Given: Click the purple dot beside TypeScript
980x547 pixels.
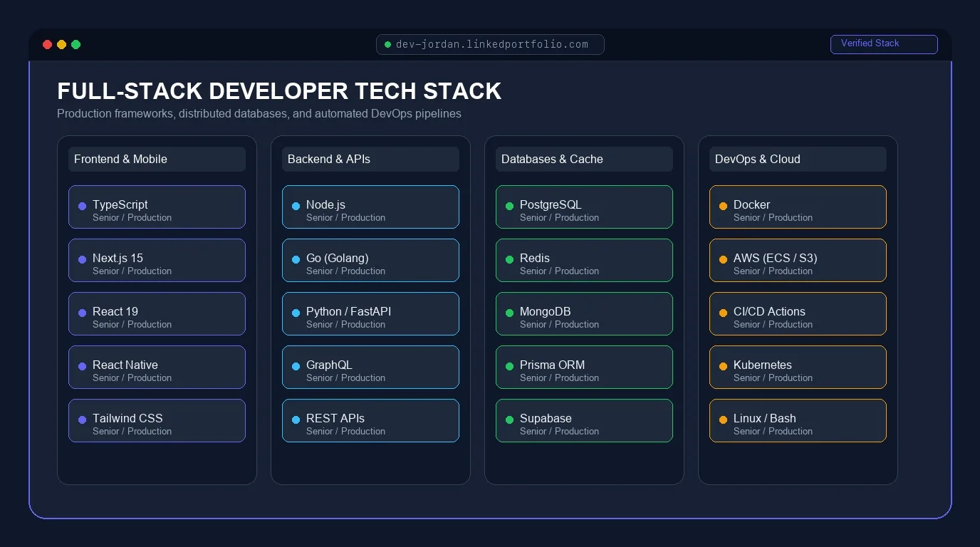Looking at the screenshot, I should [82, 206].
